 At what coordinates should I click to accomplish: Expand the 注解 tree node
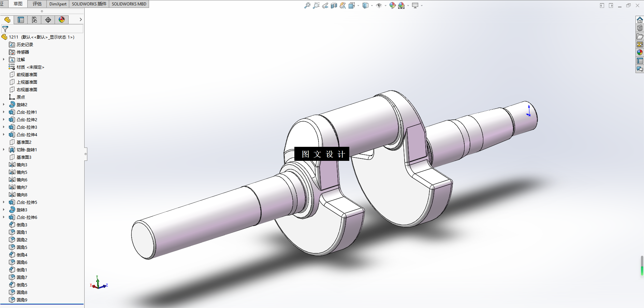[x=4, y=59]
